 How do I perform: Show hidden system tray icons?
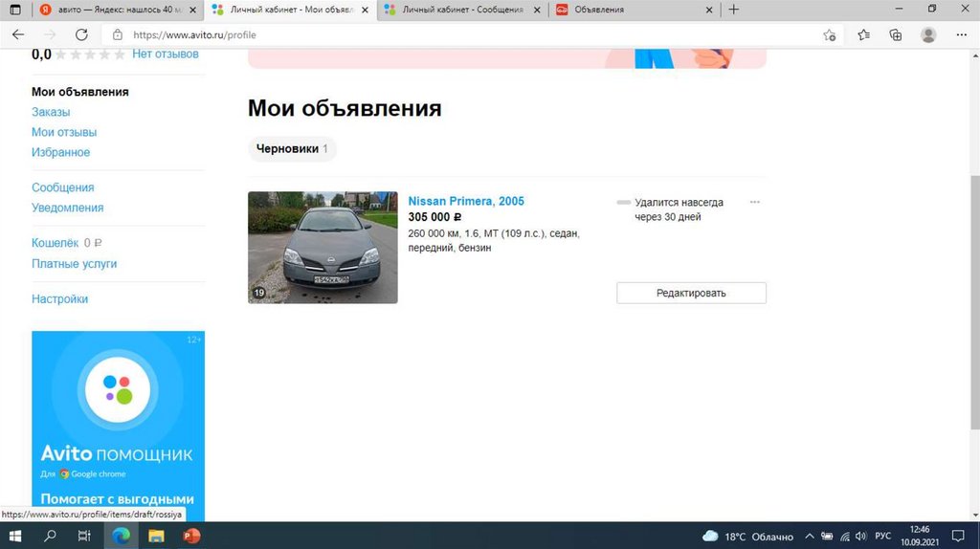point(810,537)
